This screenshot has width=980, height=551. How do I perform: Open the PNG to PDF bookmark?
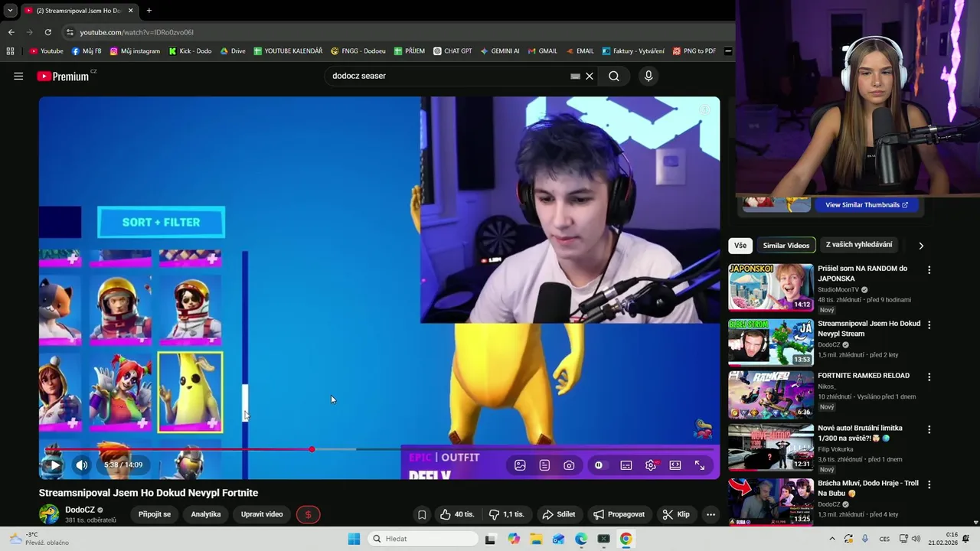(x=694, y=51)
